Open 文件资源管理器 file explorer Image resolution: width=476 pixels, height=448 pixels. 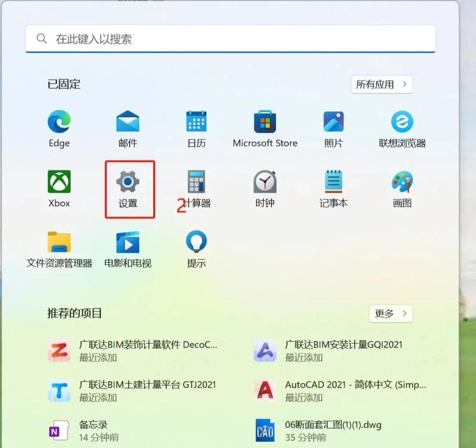[x=59, y=249]
